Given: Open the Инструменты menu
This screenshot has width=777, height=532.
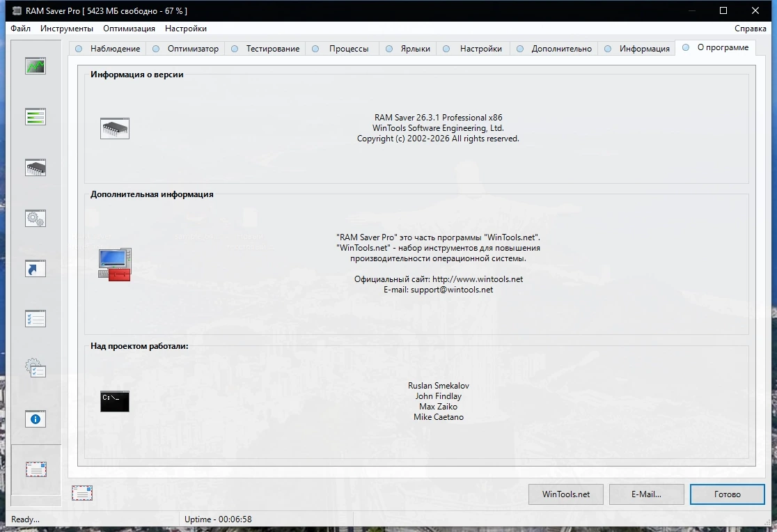Looking at the screenshot, I should [x=67, y=29].
